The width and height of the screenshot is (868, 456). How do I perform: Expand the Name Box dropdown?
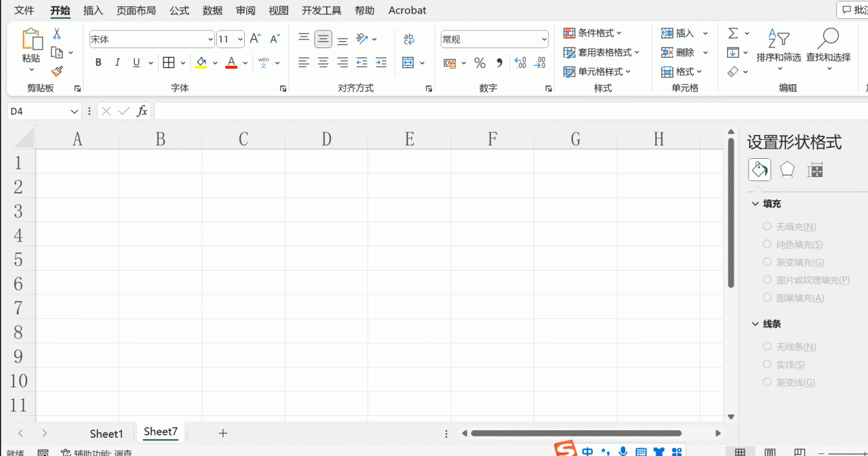tap(75, 111)
